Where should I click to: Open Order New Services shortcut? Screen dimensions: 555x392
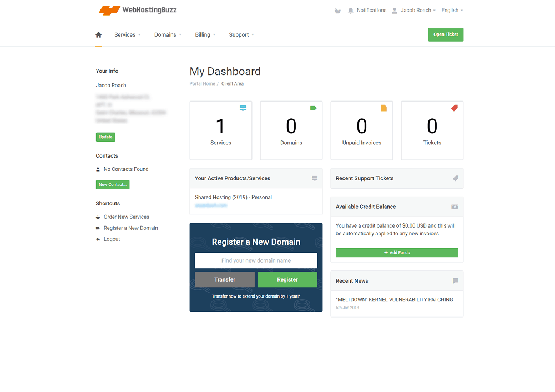click(127, 217)
